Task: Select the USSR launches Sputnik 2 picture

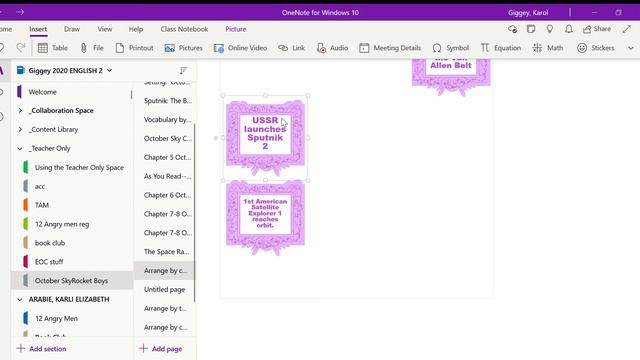Action: [x=265, y=138]
